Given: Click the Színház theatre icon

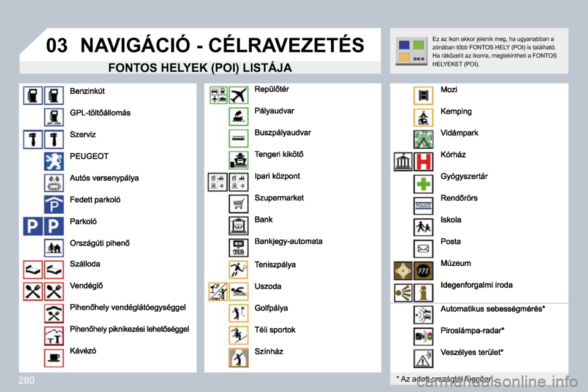Looking at the screenshot, I should click(x=238, y=357).
